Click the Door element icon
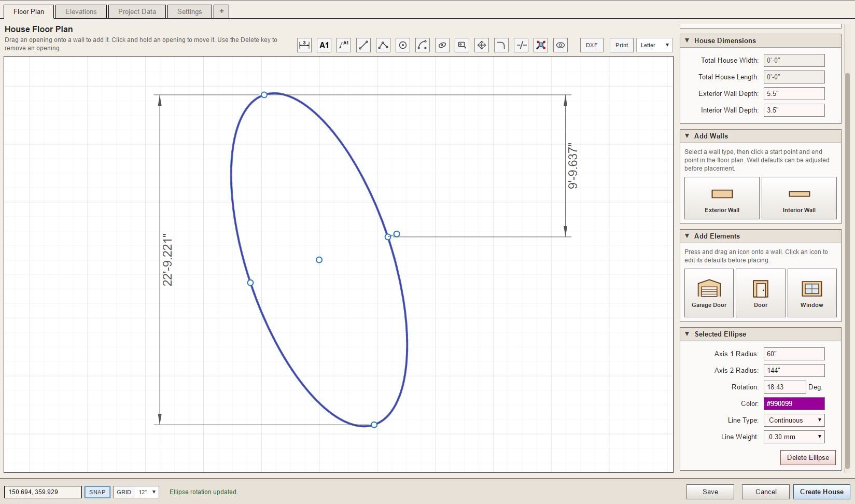The height and width of the screenshot is (504, 855). tap(761, 293)
